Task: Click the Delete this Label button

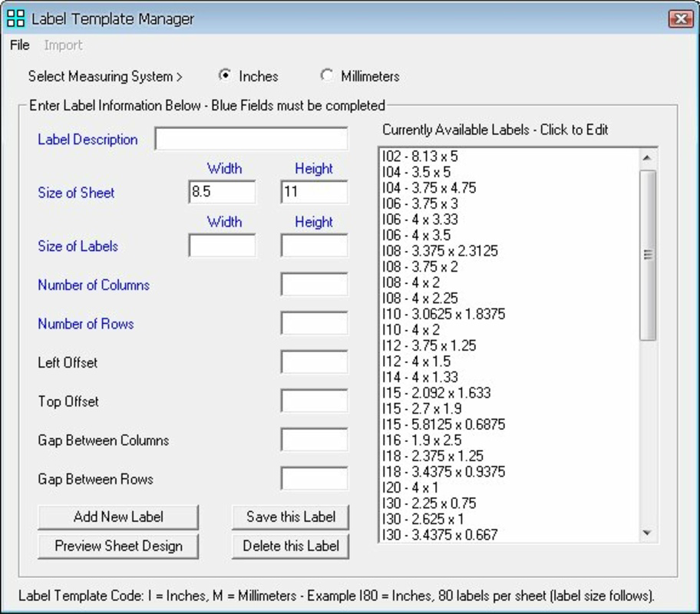Action: 291,546
